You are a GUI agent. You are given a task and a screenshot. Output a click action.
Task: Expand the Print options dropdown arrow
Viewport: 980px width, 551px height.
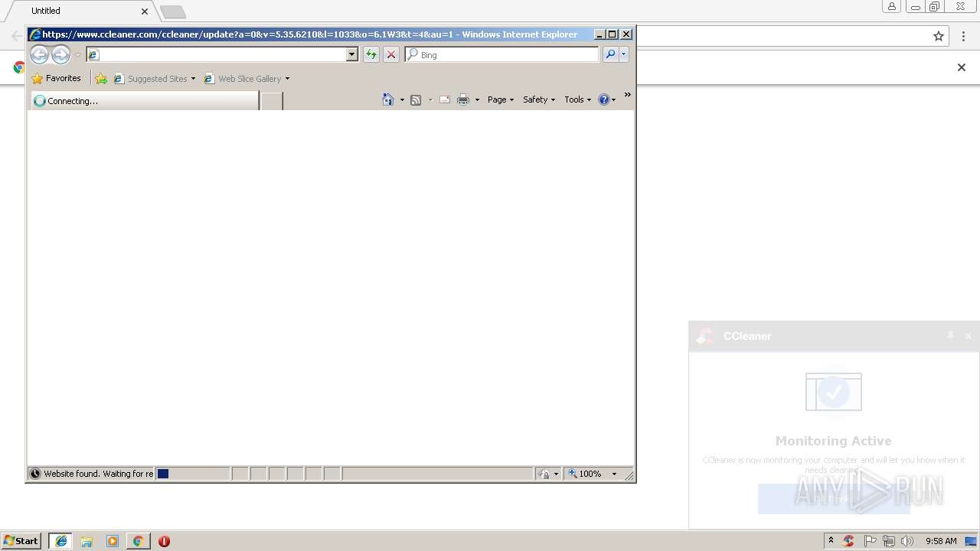pyautogui.click(x=477, y=99)
